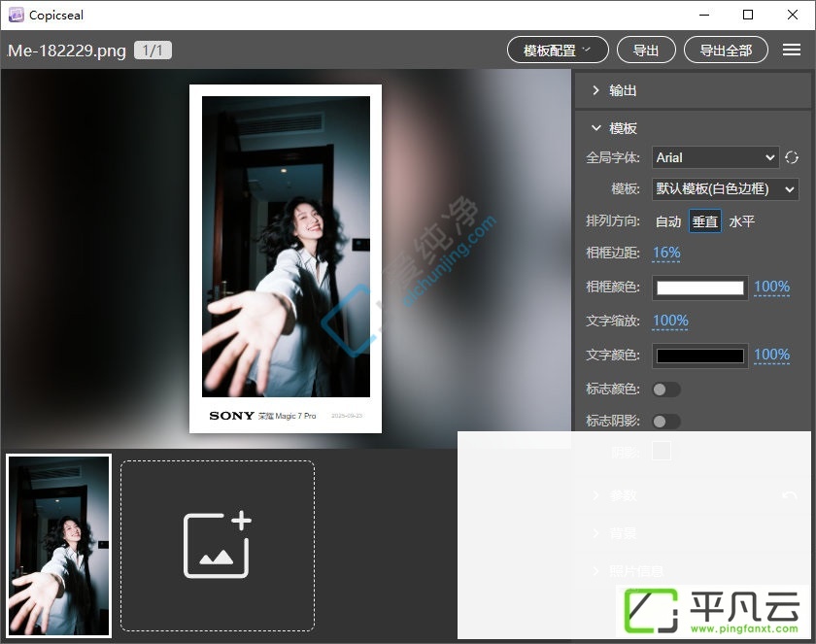Toggle the 标志阴影 switch
The height and width of the screenshot is (644, 816).
666,421
